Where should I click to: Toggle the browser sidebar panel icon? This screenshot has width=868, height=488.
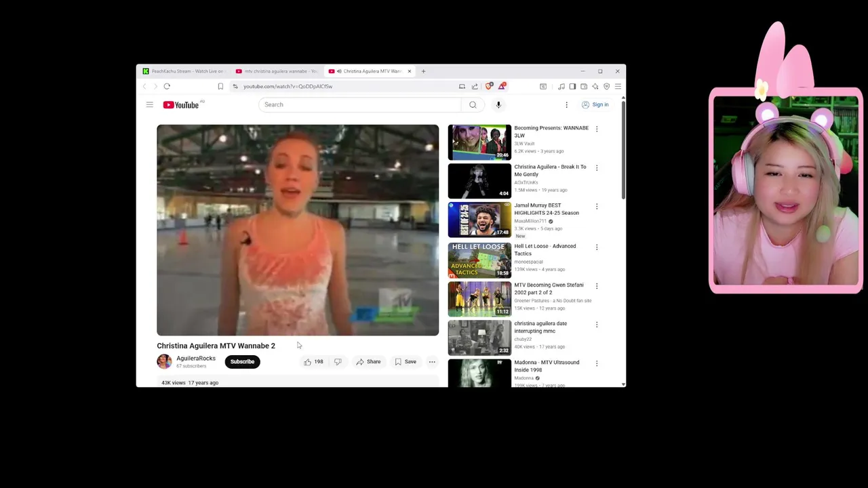[572, 86]
